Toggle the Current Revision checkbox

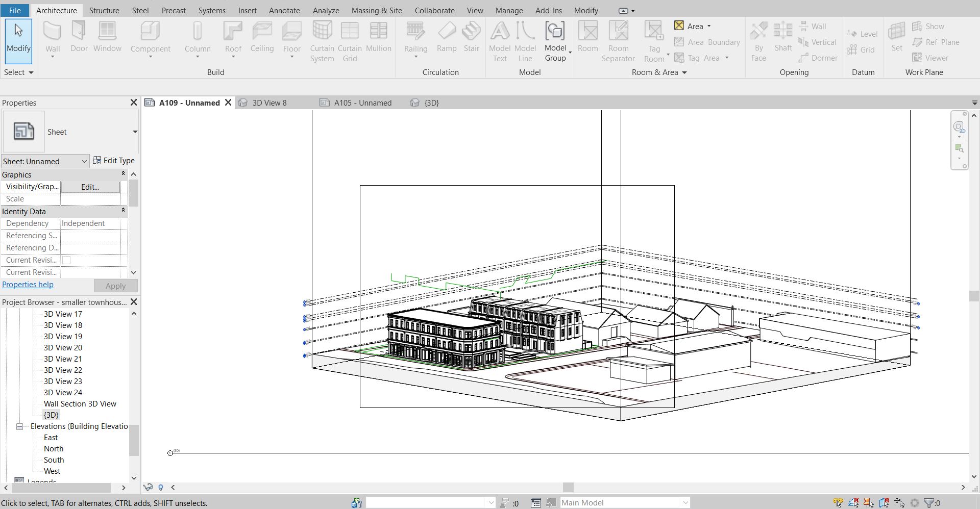tap(66, 260)
